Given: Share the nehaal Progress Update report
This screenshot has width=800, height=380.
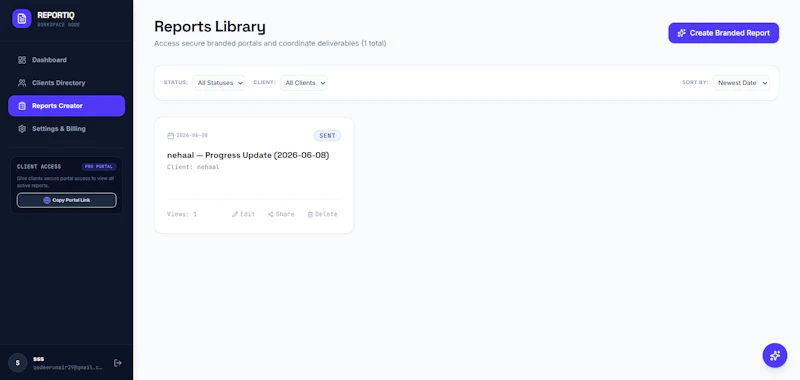Looking at the screenshot, I should (281, 214).
